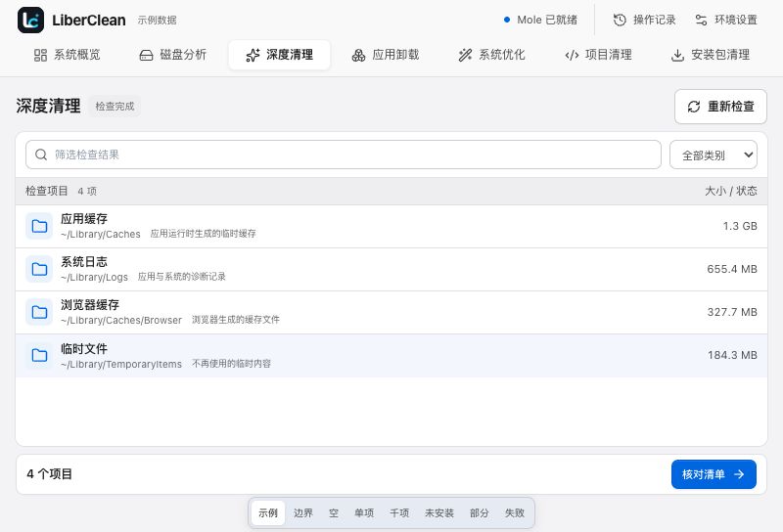Click the arrow icon in 核对清单 button
The height and width of the screenshot is (532, 783).
[739, 474]
